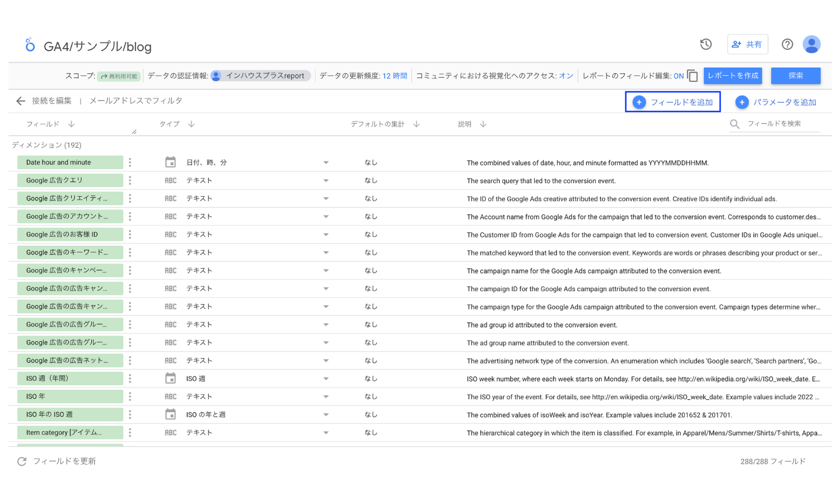Open the help question mark icon
840x504 pixels.
click(787, 44)
